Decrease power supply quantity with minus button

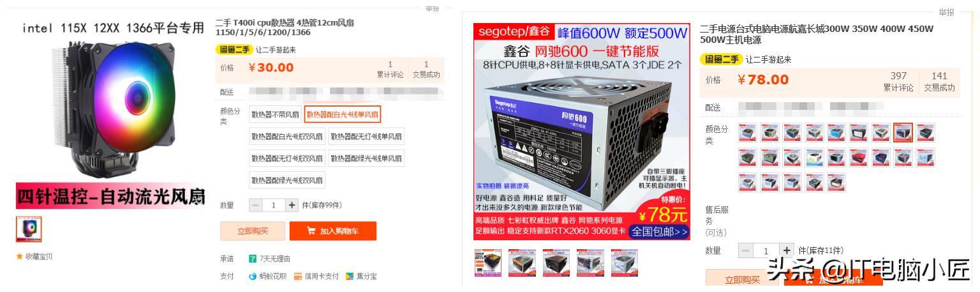(x=745, y=250)
